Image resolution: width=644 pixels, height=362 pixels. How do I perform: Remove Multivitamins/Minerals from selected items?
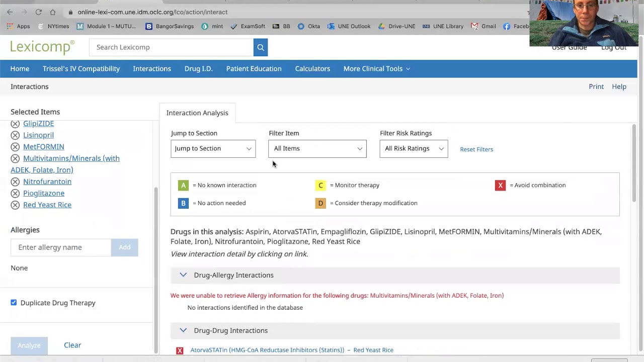[15, 158]
